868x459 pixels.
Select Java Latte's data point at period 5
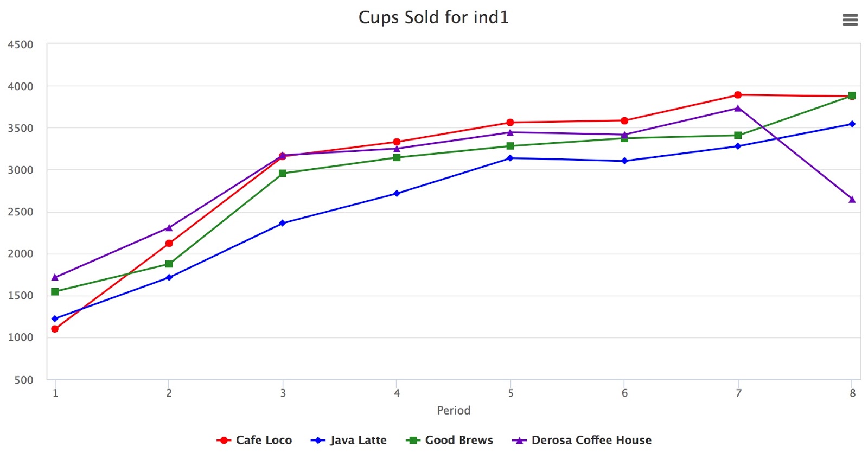pos(510,157)
